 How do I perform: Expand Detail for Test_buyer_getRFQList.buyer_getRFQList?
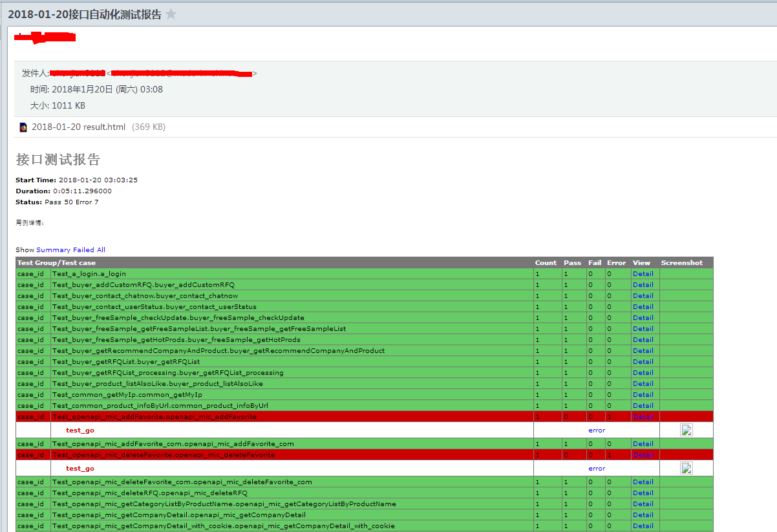click(x=643, y=362)
